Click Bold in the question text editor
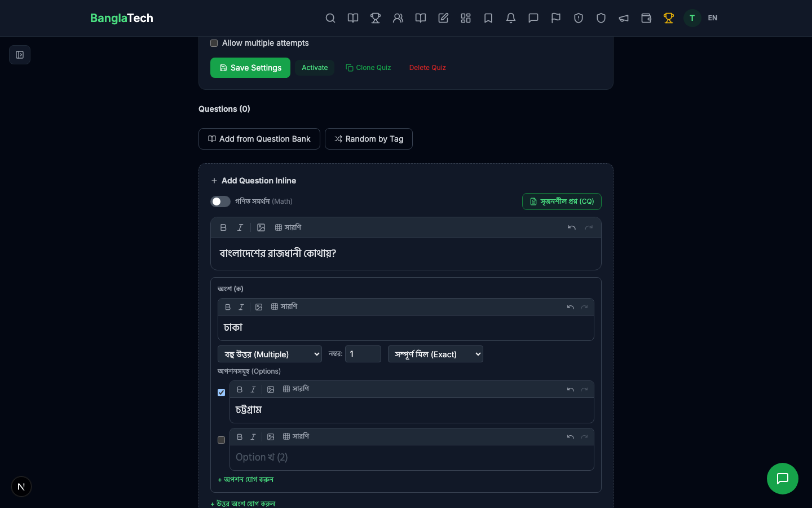 (x=223, y=227)
